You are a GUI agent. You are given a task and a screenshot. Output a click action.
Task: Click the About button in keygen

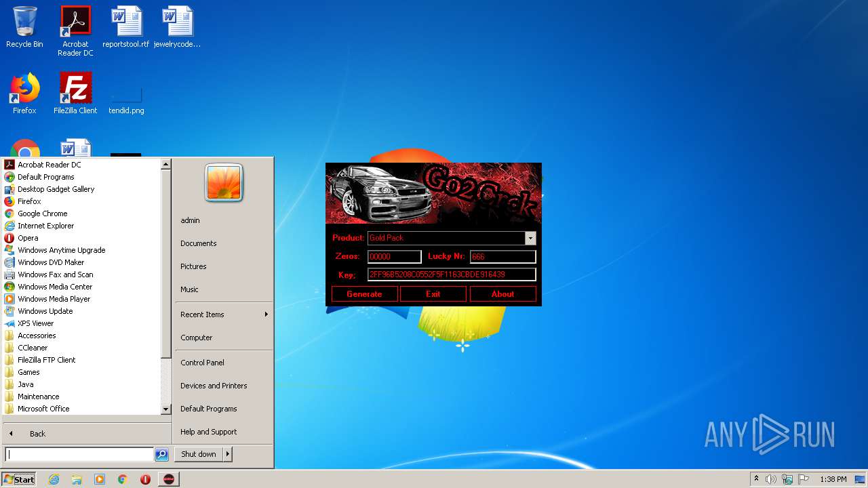pyautogui.click(x=502, y=294)
